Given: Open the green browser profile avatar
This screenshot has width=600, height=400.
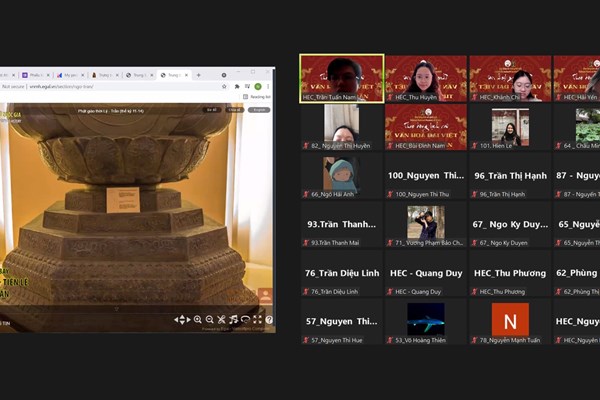Looking at the screenshot, I should 258,87.
